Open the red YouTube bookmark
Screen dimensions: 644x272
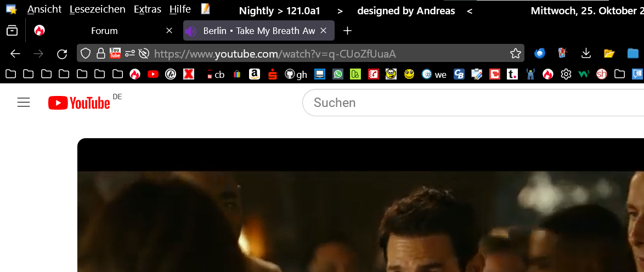153,74
